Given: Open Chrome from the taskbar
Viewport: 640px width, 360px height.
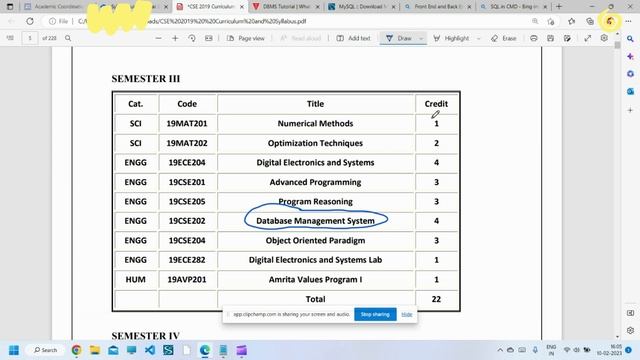Looking at the screenshot, I should [x=76, y=350].
